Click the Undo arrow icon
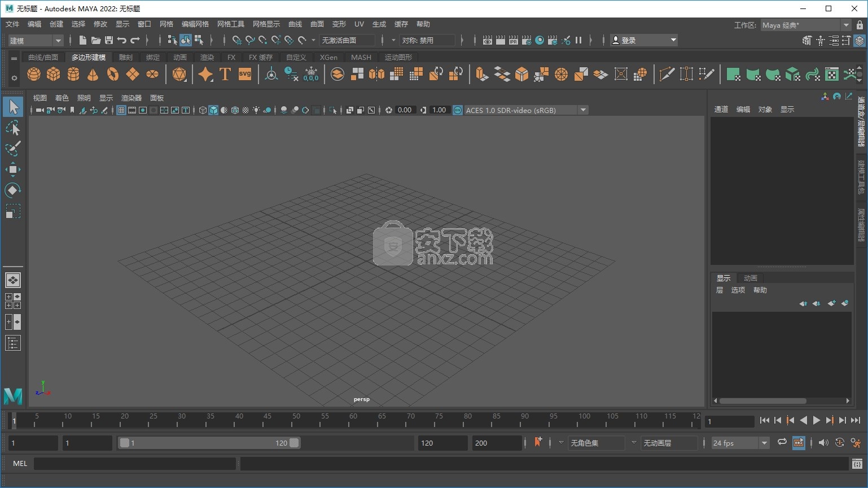This screenshot has width=868, height=488. pyautogui.click(x=122, y=40)
